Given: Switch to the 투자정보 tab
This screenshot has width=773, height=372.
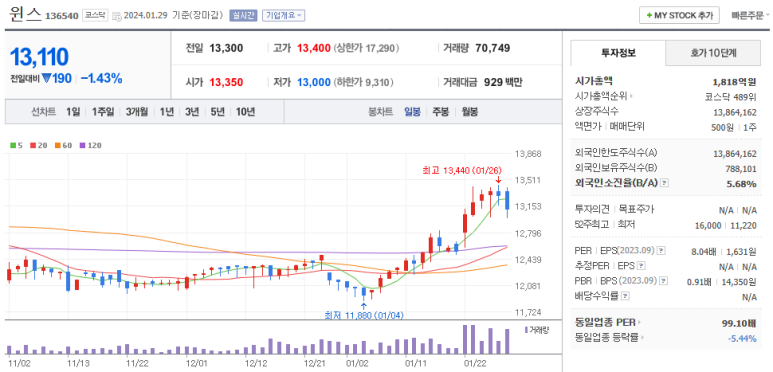Looking at the screenshot, I should tap(618, 53).
